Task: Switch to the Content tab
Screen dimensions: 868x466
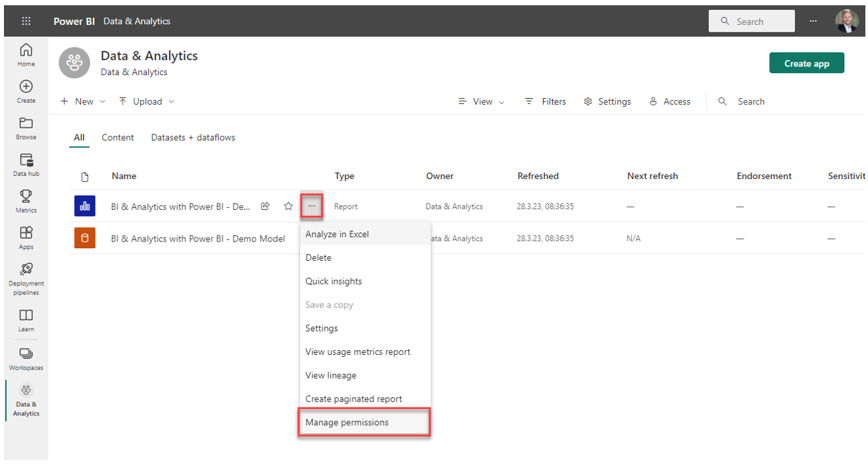Action: (118, 138)
